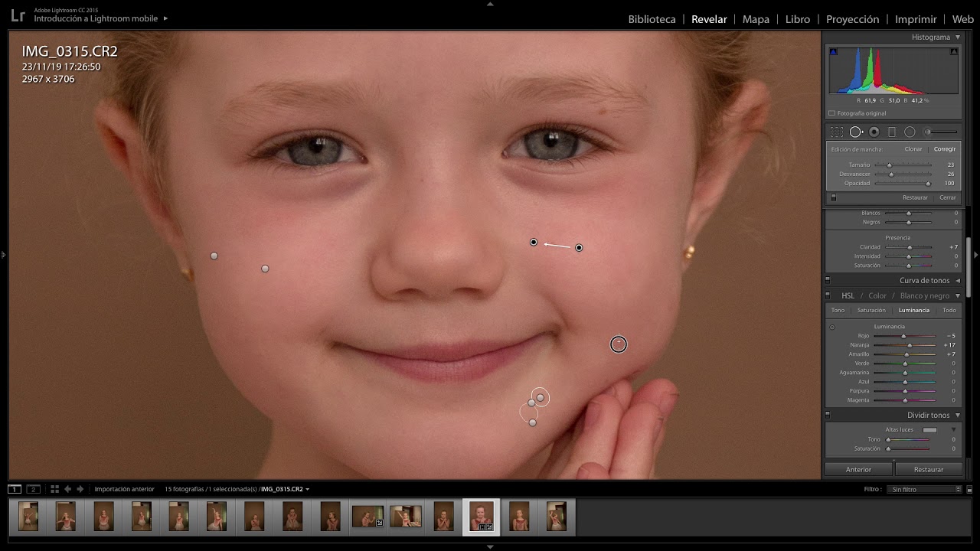Select the Spot Removal tool icon

[x=856, y=132]
